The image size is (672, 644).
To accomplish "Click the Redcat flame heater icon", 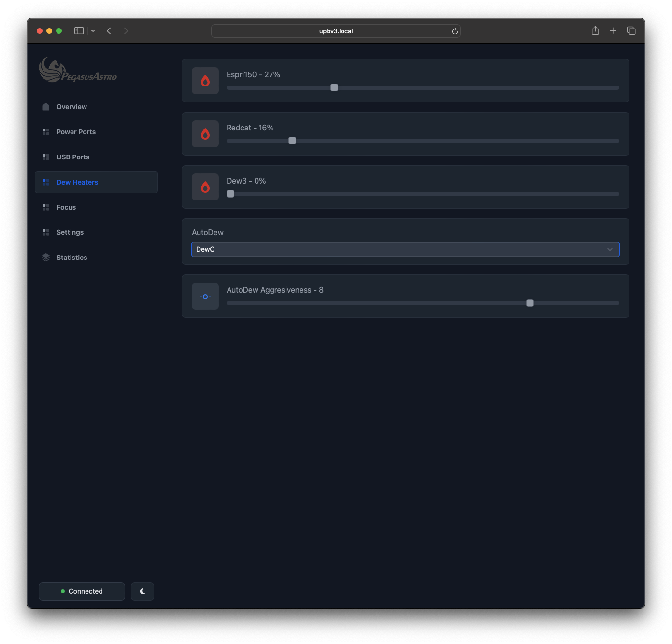I will [x=205, y=134].
